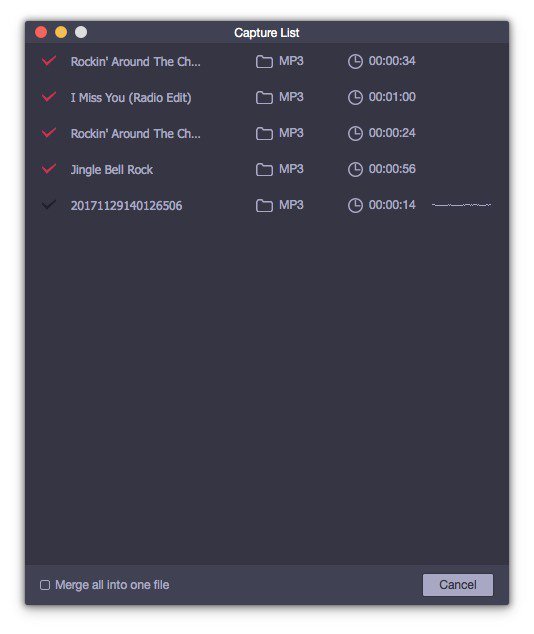Cancel the capture list dialog
Screen dimensions: 534x634
tap(458, 585)
